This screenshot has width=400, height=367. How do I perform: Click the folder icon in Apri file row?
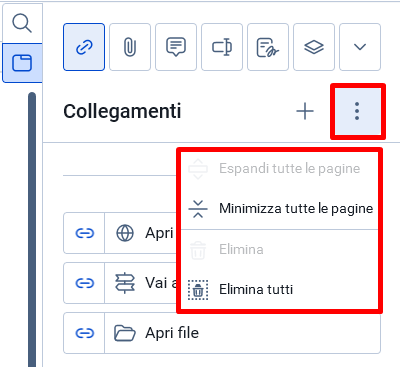point(125,333)
